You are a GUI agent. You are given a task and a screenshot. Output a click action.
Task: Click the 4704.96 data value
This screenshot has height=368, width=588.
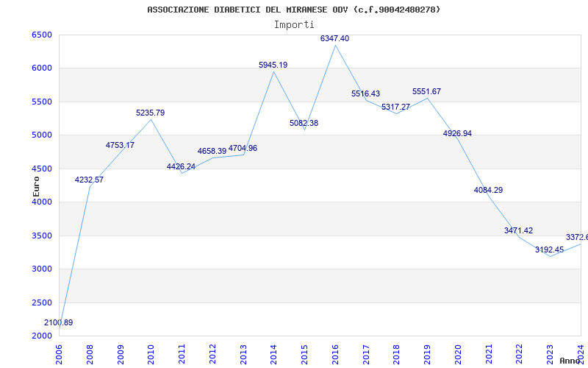pyautogui.click(x=243, y=149)
